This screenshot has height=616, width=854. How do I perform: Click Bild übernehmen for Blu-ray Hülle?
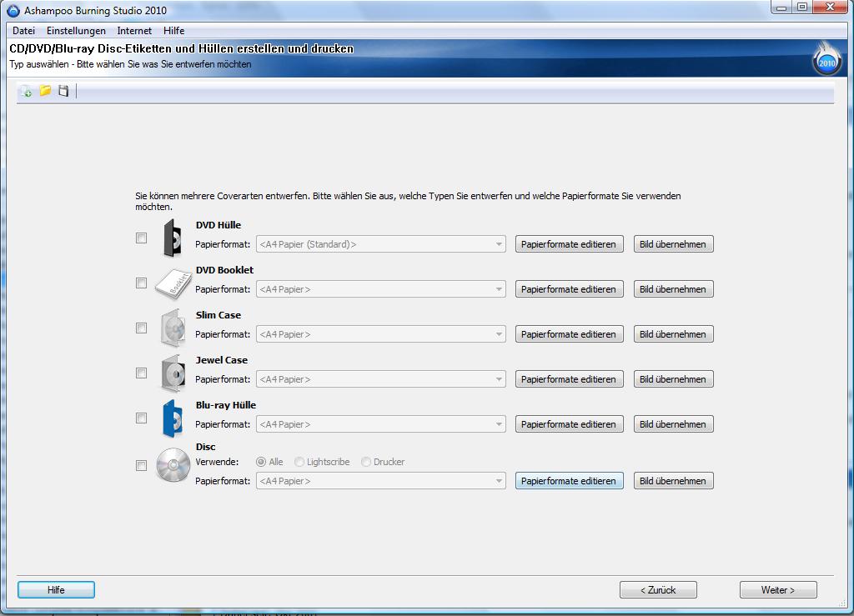673,424
